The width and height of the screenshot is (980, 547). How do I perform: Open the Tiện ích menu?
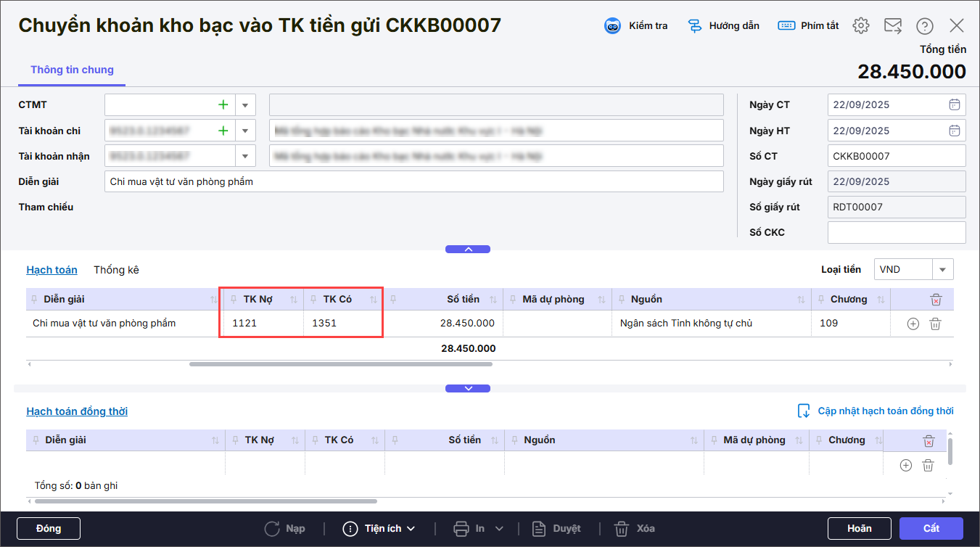[379, 529]
